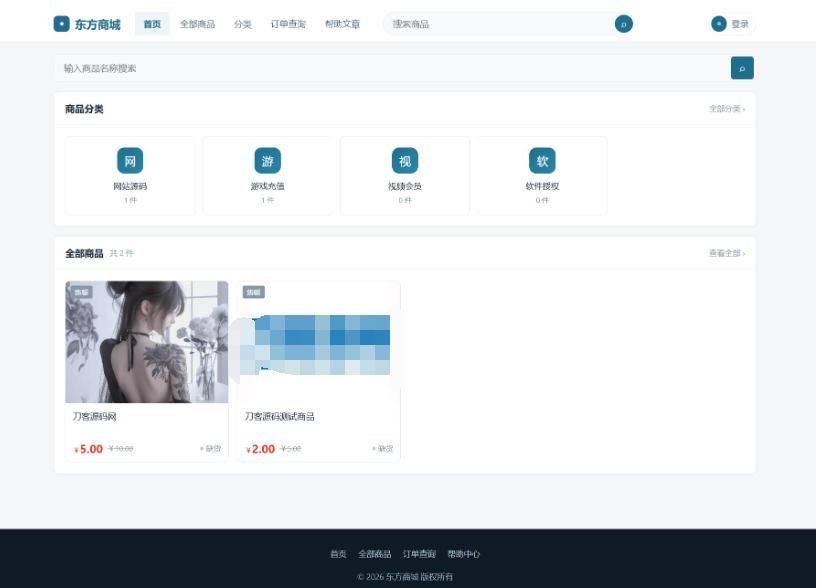Screen dimensions: 822x588
Task: Click the 售罄 badge on 刀客源码测试商品 card
Action: click(x=253, y=292)
